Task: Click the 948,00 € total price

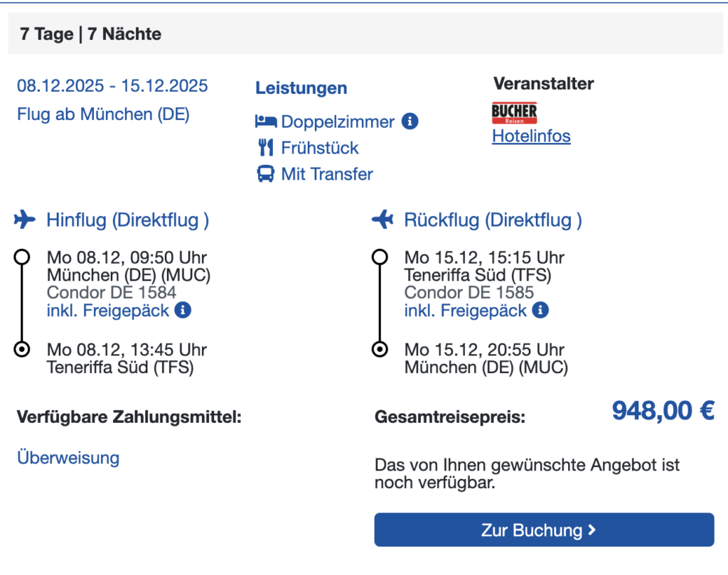Action: pos(663,411)
